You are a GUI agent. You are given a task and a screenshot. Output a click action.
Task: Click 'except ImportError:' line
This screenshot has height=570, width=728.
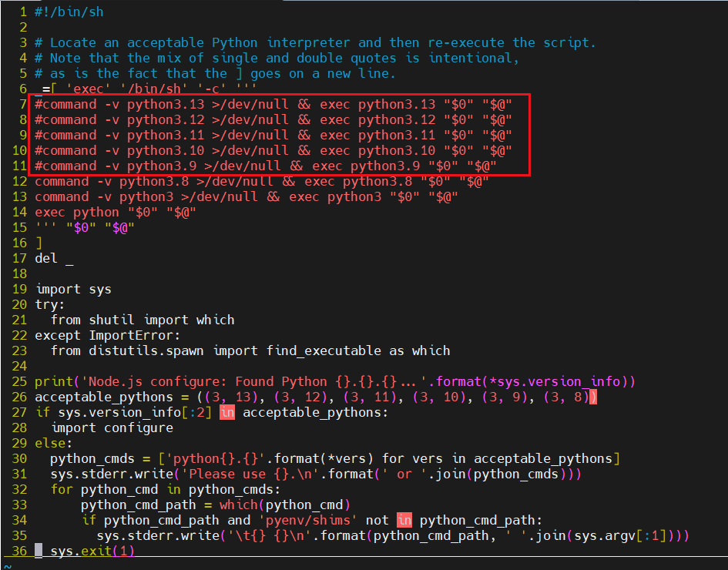107,335
